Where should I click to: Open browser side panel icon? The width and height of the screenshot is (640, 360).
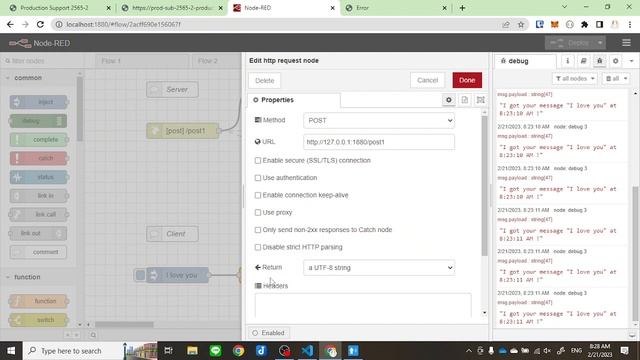coord(600,24)
